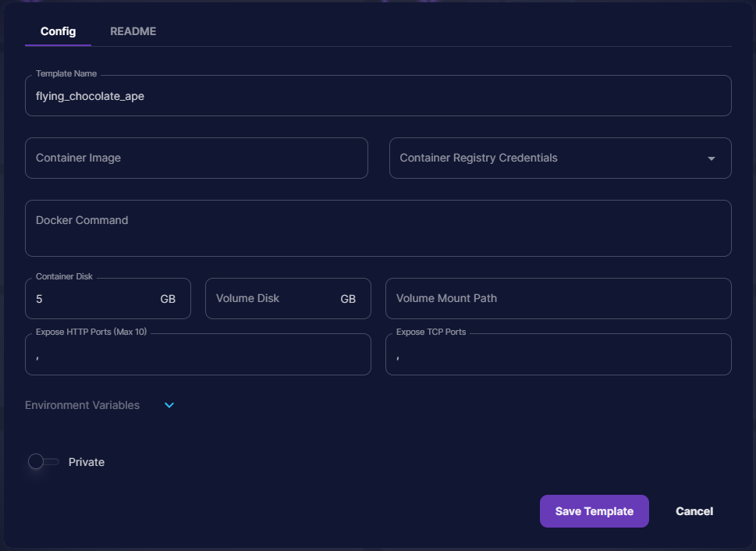Open Container Registry Credentials dropdown
The height and width of the screenshot is (551, 756).
560,158
